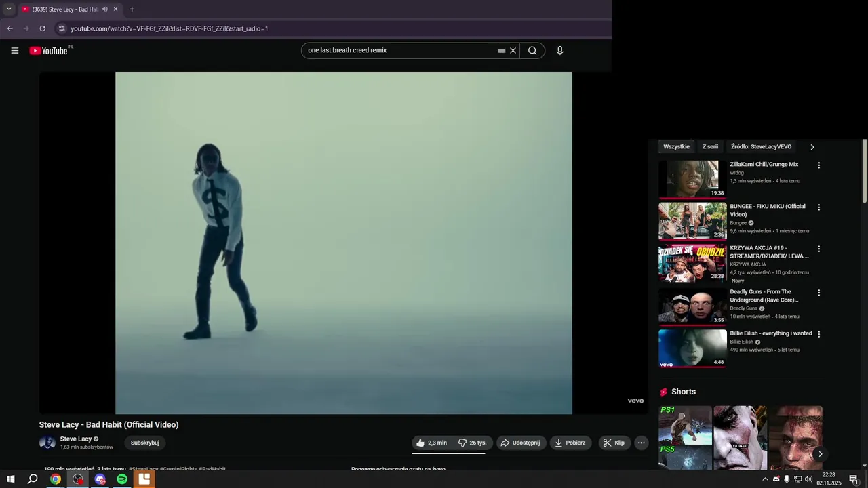The image size is (868, 488).
Task: Open Discord from the taskbar
Action: click(100, 479)
